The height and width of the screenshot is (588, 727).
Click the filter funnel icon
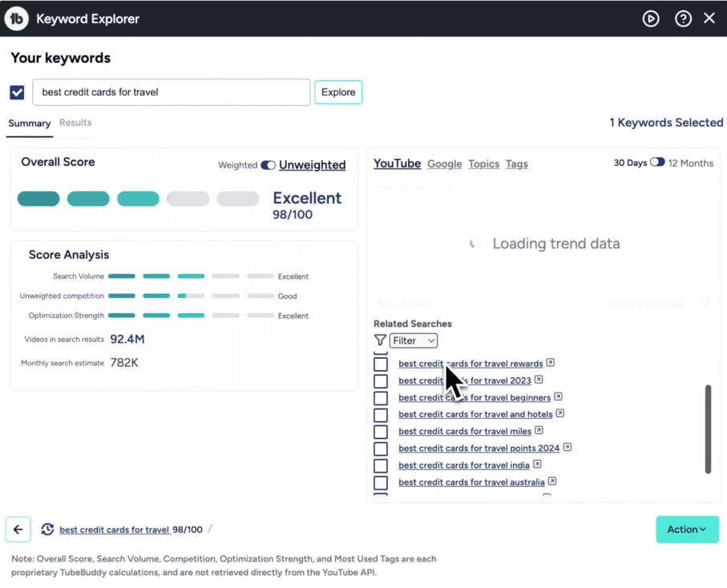click(x=380, y=340)
